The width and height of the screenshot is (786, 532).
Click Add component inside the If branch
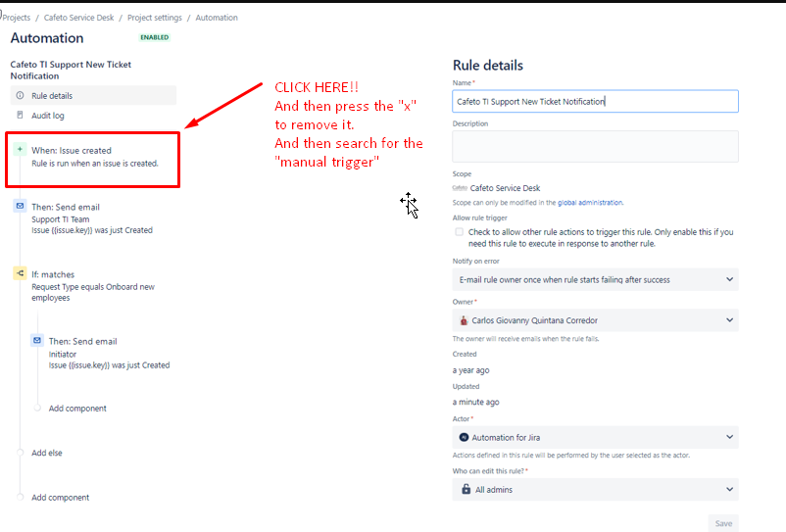coord(77,409)
